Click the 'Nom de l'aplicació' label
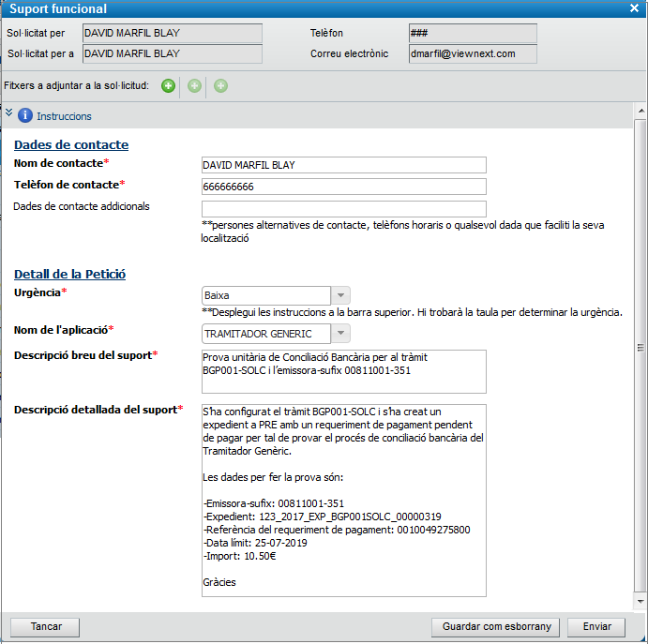Screen dimensions: 648x644 [x=64, y=330]
